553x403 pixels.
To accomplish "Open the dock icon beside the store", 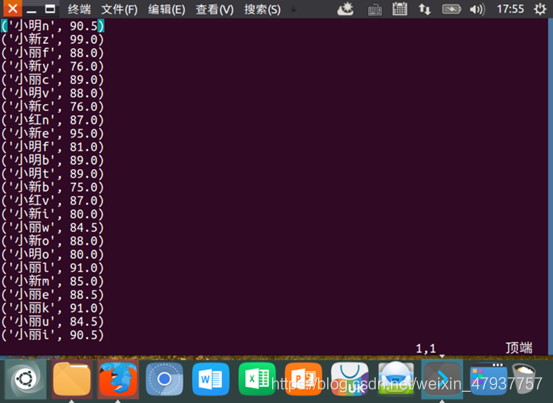I will 396,378.
